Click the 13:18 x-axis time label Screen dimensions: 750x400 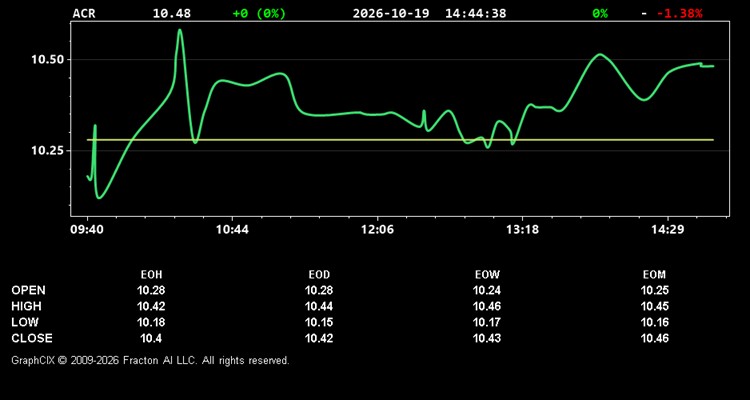pyautogui.click(x=522, y=230)
